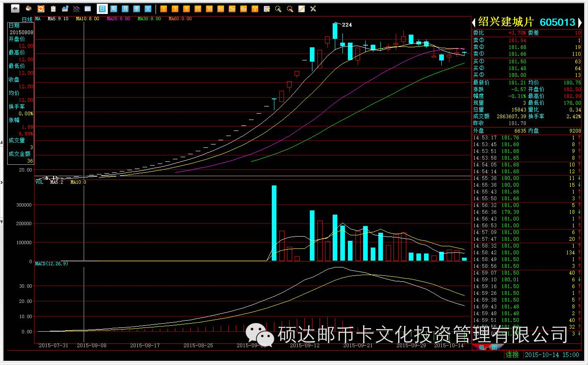Screen dimensions: 588x365
Task: Click the 14:58:42 tick row
Action: [527, 253]
